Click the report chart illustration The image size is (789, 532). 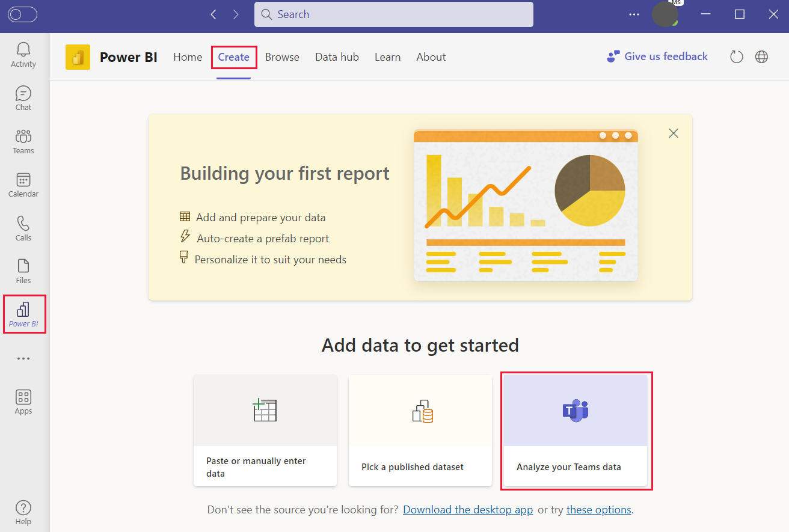[526, 205]
